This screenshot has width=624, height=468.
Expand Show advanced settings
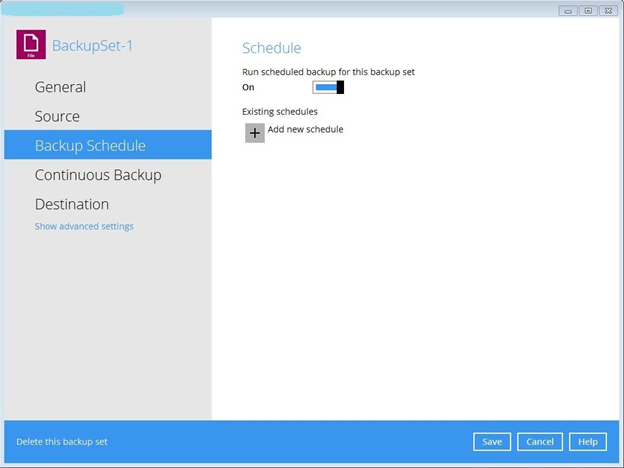click(x=84, y=226)
